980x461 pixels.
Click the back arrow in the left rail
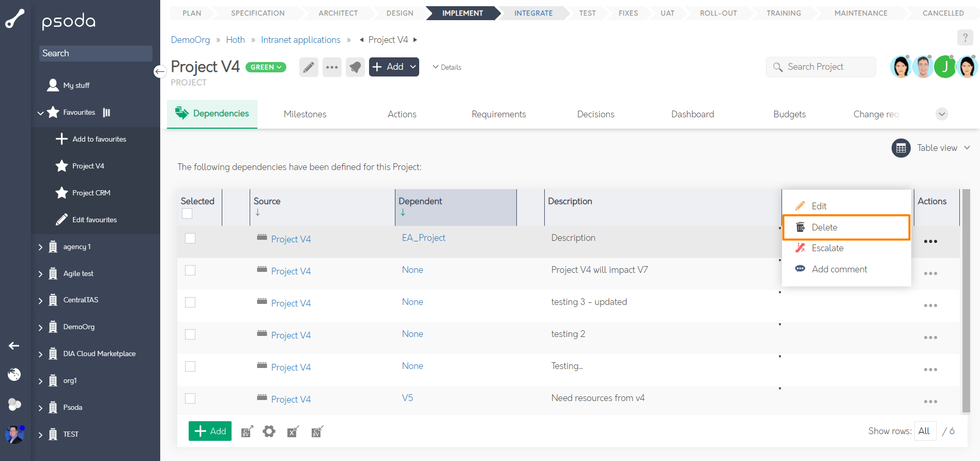14,346
